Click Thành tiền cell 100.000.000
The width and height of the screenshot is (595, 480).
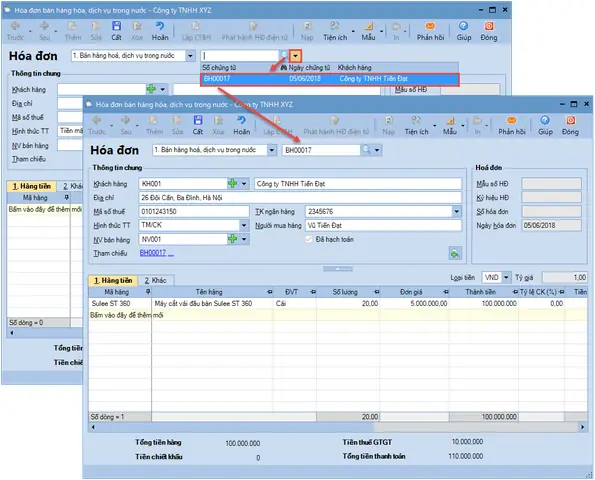[x=484, y=303]
